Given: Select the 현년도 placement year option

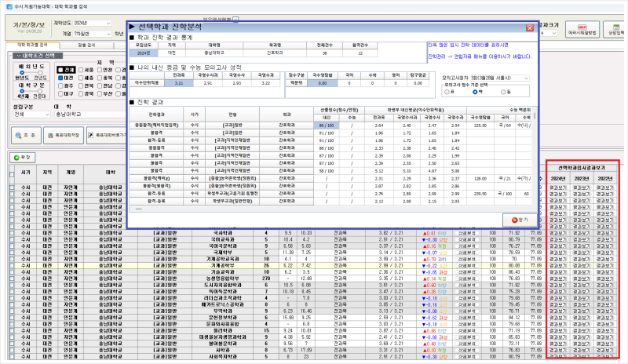Looking at the screenshot, I should click(22, 72).
